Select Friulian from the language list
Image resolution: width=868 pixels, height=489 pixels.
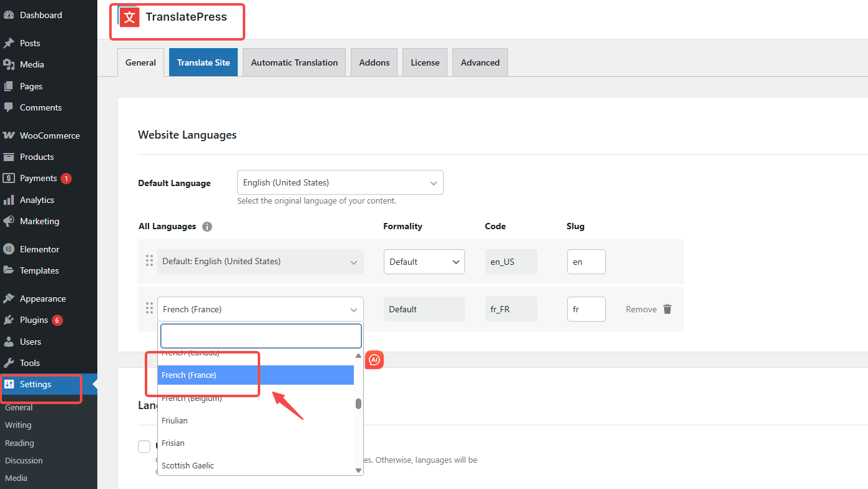(175, 420)
